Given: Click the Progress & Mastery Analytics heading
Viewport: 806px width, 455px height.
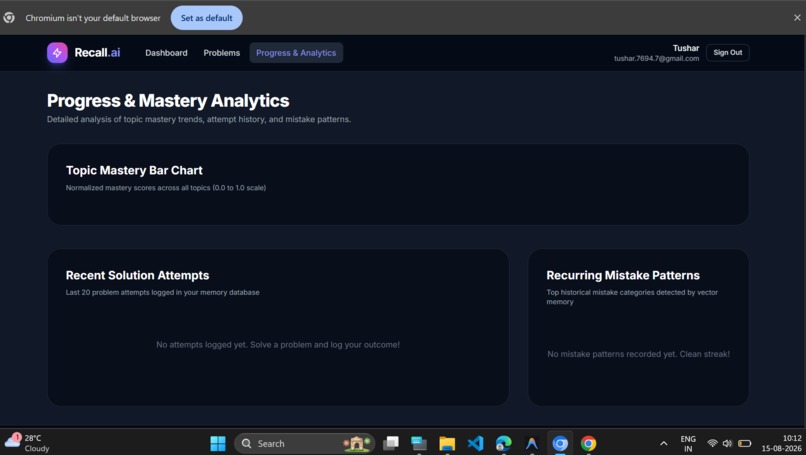Looking at the screenshot, I should pos(168,101).
